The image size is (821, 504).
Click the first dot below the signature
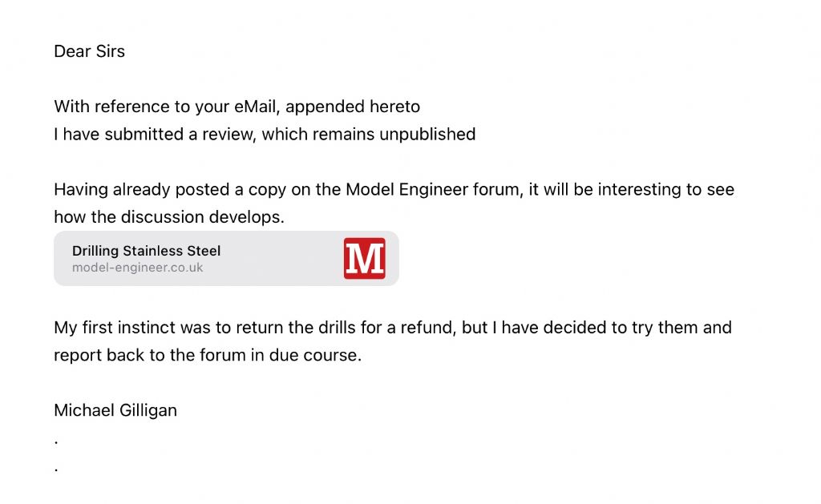[56, 443]
